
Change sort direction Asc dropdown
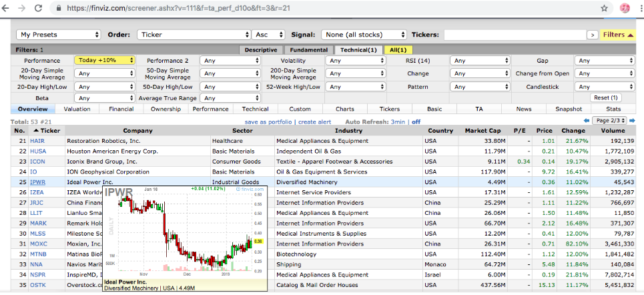[x=268, y=35]
